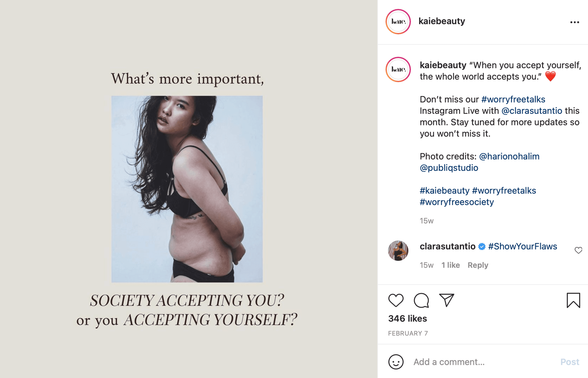Open the emoji picker smiley icon
588x378 pixels.
tap(396, 362)
